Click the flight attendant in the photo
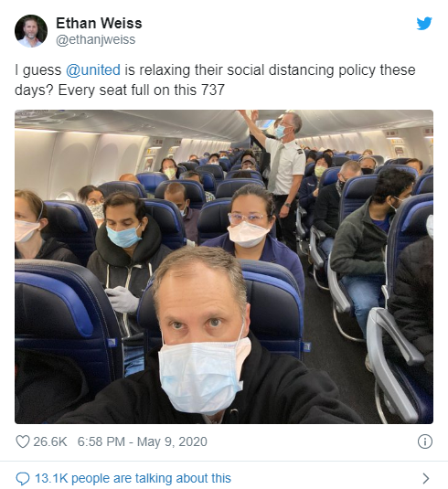 point(284,175)
